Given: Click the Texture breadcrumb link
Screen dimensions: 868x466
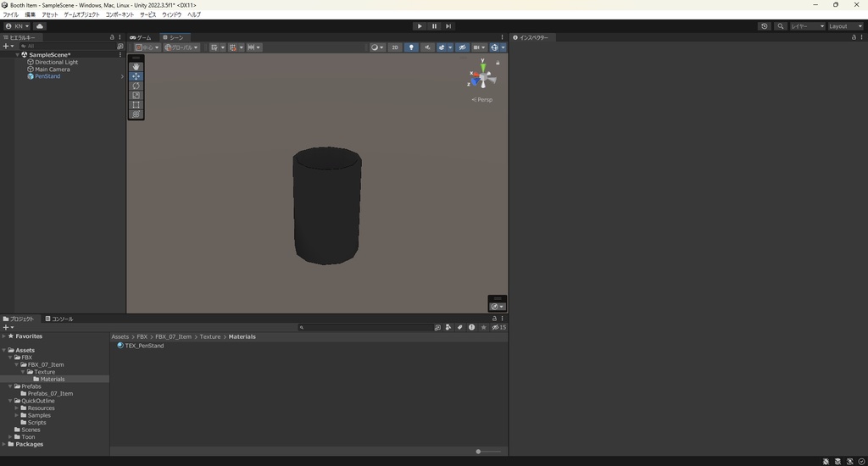Looking at the screenshot, I should point(209,336).
